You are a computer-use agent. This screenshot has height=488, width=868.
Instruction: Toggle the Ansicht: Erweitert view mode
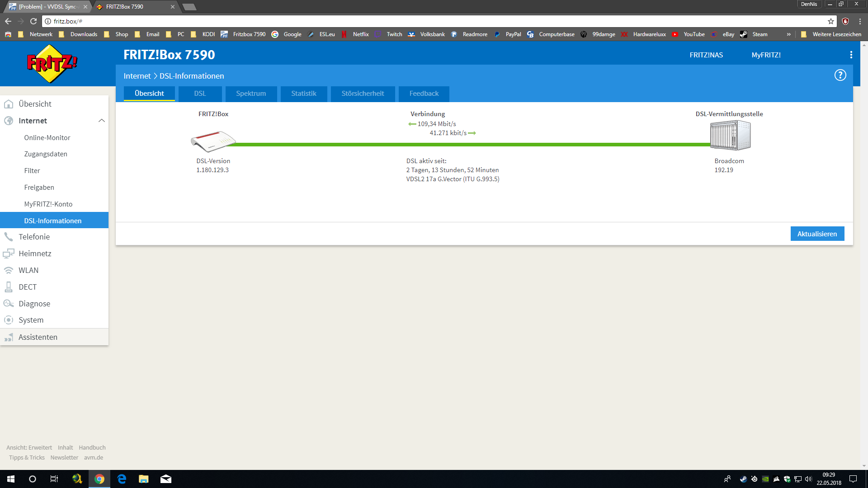tap(29, 447)
